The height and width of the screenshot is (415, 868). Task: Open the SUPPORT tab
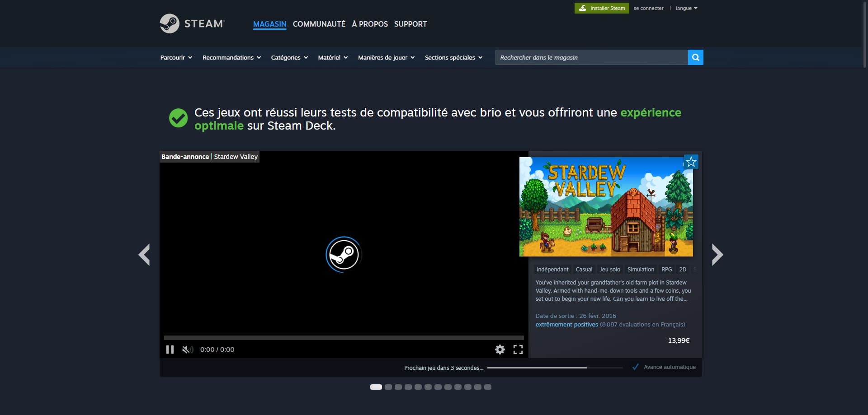point(410,24)
